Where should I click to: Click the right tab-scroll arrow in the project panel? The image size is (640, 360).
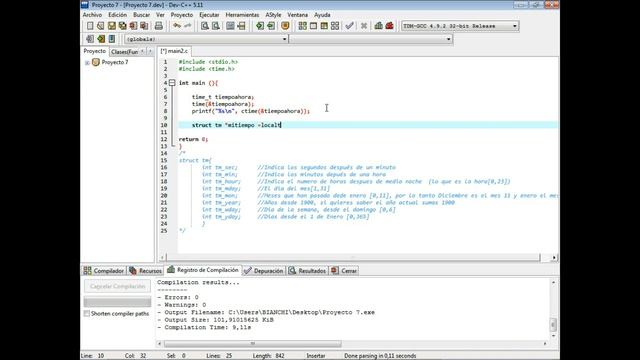(150, 51)
